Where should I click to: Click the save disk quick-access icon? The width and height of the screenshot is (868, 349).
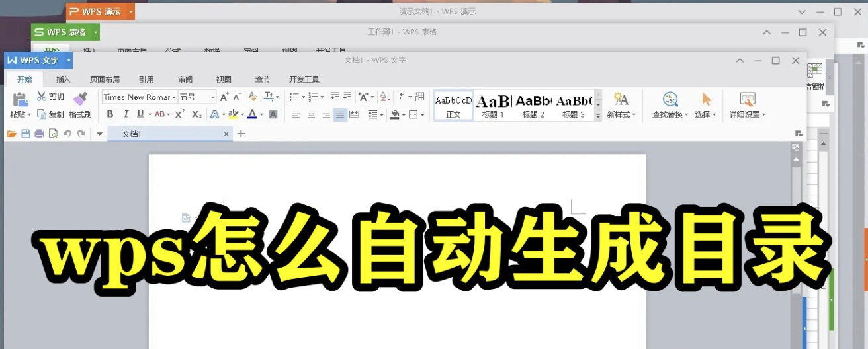(26, 134)
